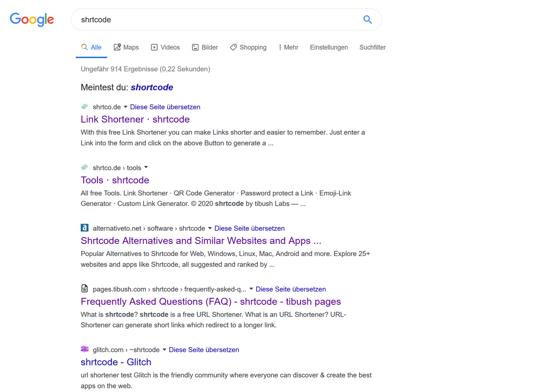Click the Google logo
Image resolution: width=554 pixels, height=392 pixels.
click(32, 19)
